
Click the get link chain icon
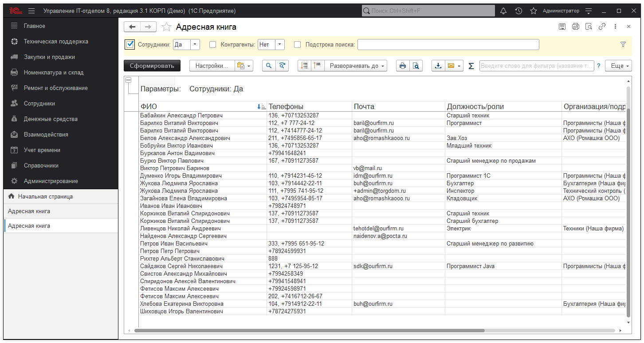(602, 27)
